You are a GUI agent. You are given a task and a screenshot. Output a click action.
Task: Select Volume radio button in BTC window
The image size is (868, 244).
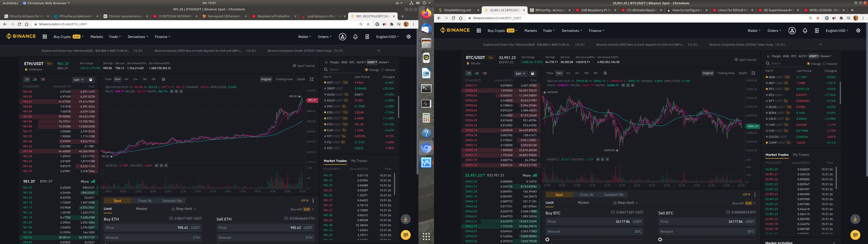pyautogui.click(x=824, y=64)
